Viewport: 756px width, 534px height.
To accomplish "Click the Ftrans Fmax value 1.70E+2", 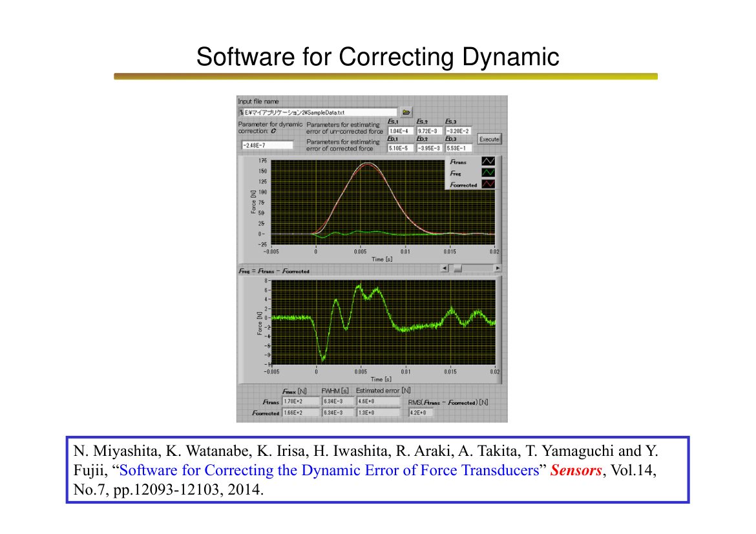I will (x=301, y=401).
